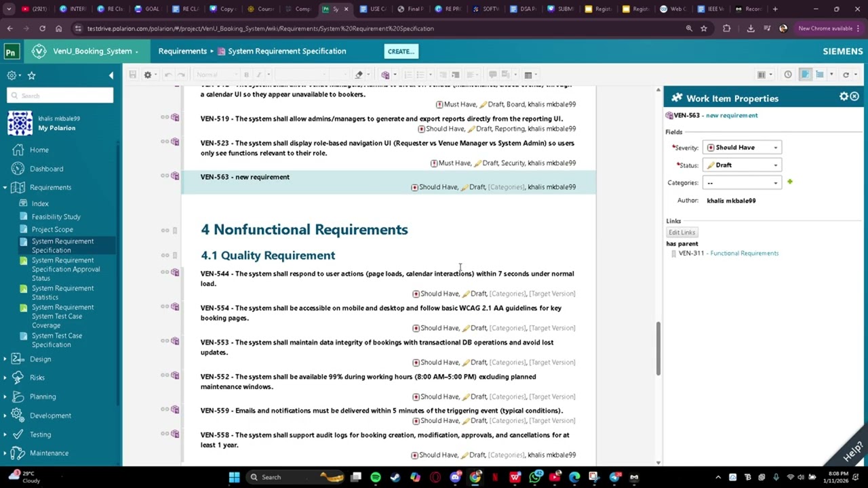The image size is (868, 488).
Task: Click the Home icon in sidebar
Action: click(18, 150)
